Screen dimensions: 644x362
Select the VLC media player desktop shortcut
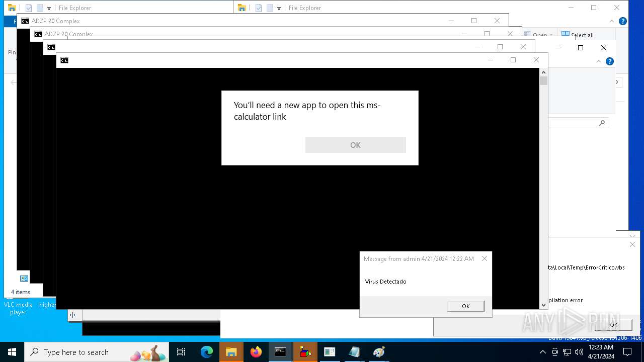[x=18, y=308]
